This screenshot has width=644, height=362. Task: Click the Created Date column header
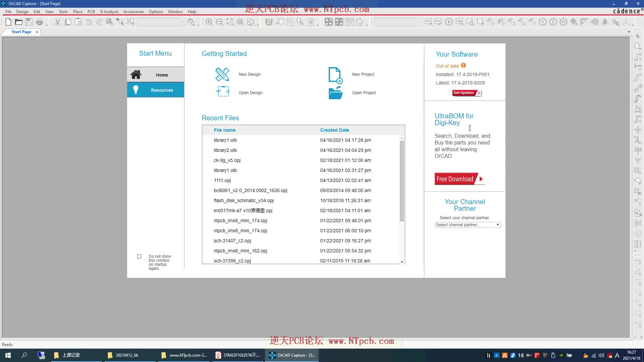pyautogui.click(x=334, y=130)
